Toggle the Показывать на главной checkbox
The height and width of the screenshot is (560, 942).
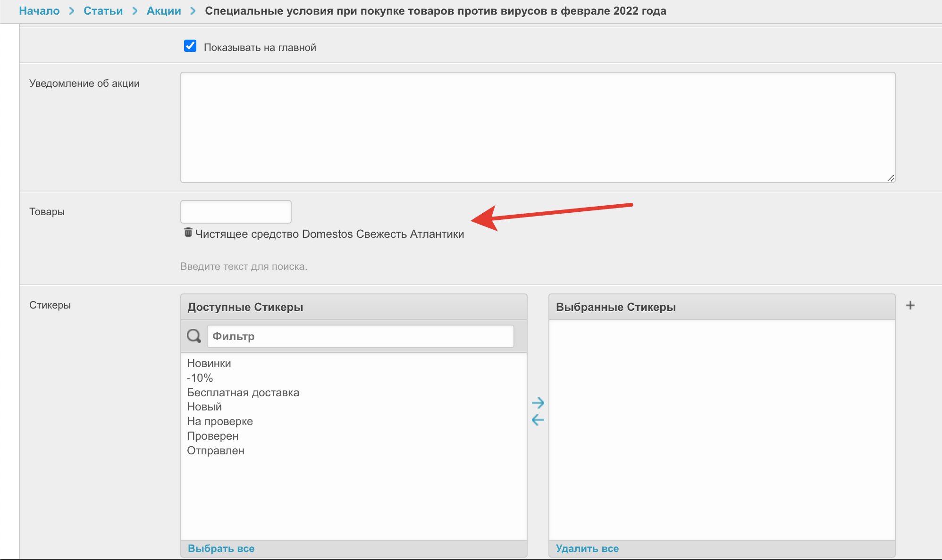(190, 46)
